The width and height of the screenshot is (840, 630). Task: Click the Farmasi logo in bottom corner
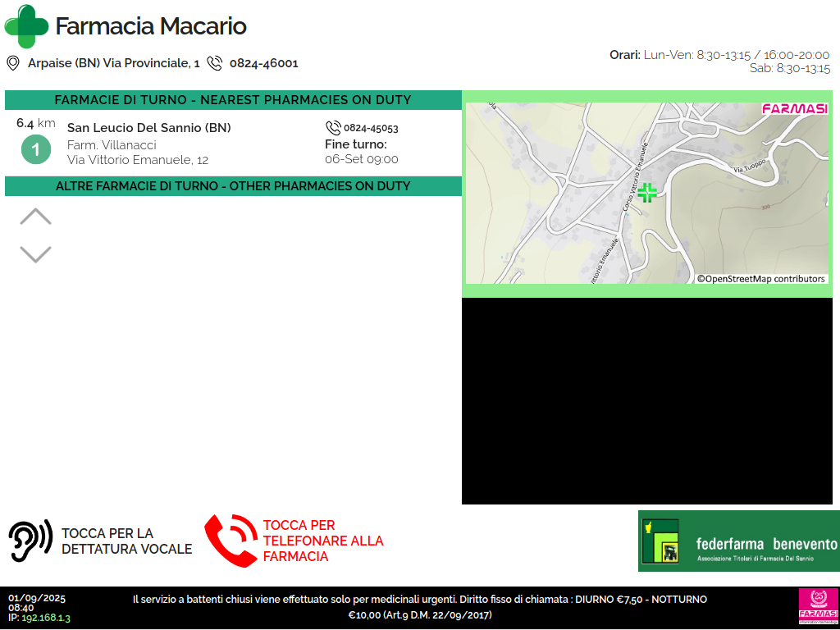pos(817,607)
